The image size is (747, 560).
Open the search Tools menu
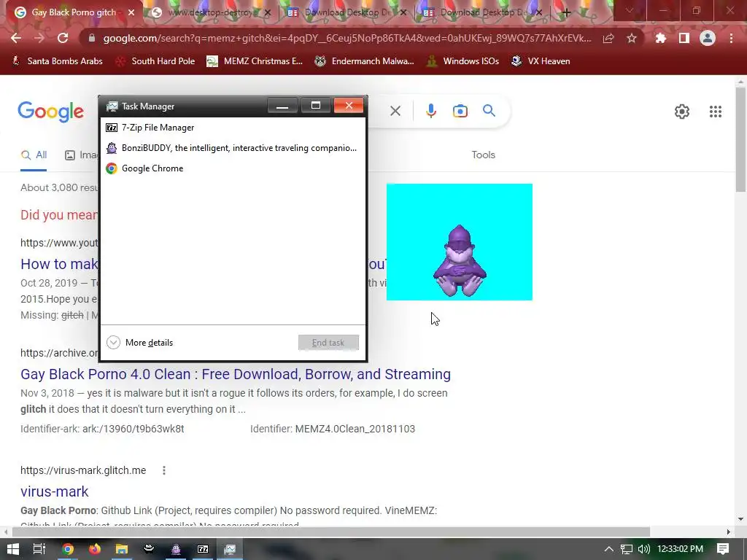pos(483,155)
